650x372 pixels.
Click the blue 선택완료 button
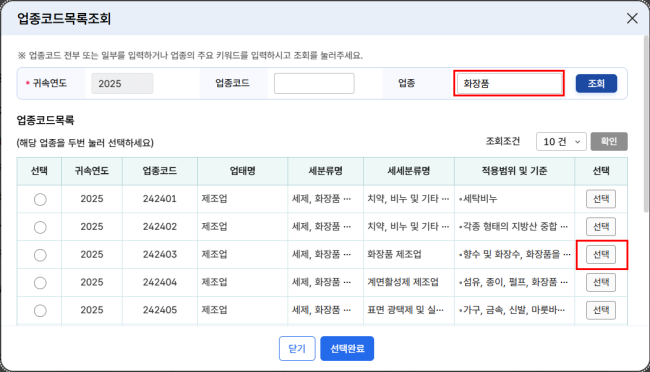click(x=347, y=348)
